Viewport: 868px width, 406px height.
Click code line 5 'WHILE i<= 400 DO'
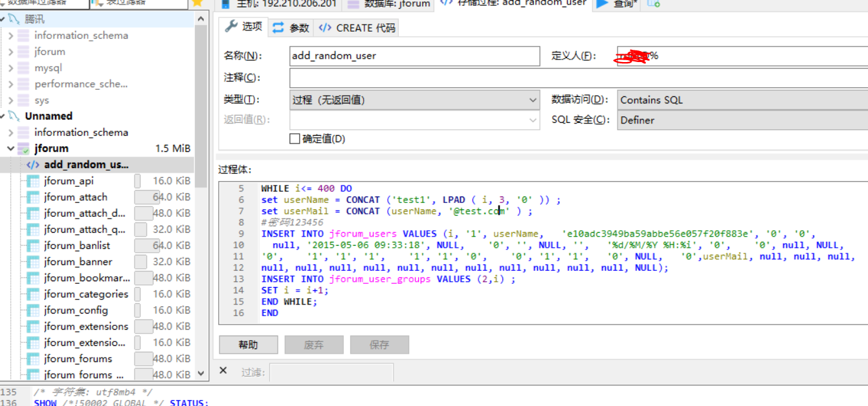point(307,189)
